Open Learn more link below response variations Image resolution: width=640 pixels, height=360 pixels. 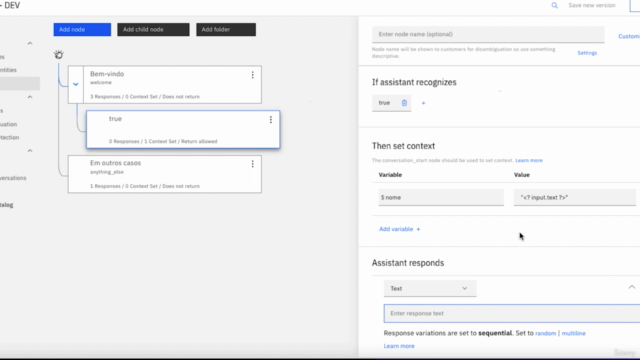pyautogui.click(x=399, y=346)
